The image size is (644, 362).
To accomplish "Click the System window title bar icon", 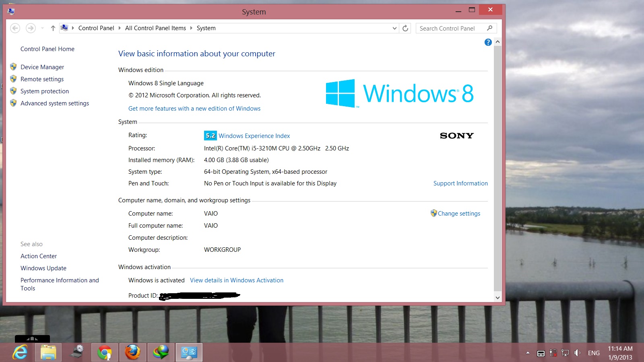I will pos(11,11).
